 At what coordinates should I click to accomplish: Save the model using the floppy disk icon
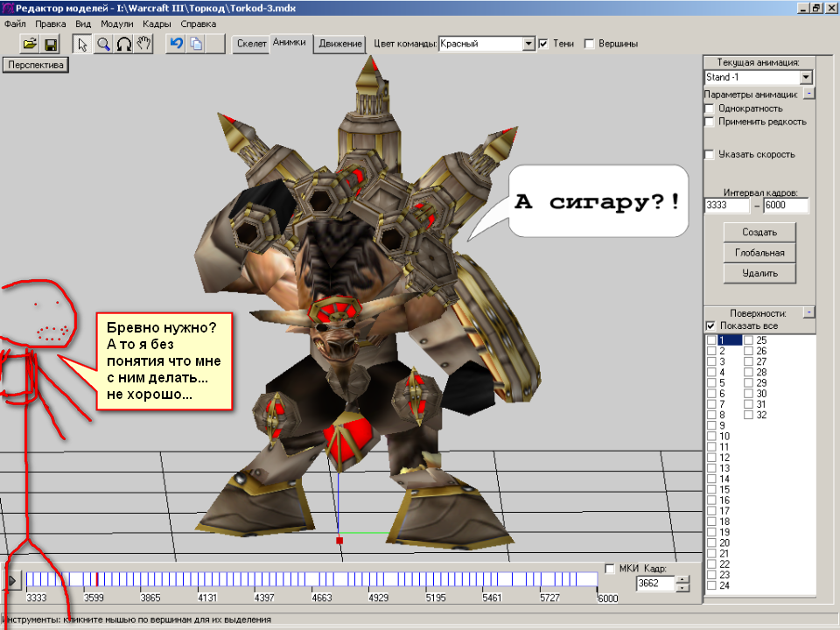coord(51,44)
